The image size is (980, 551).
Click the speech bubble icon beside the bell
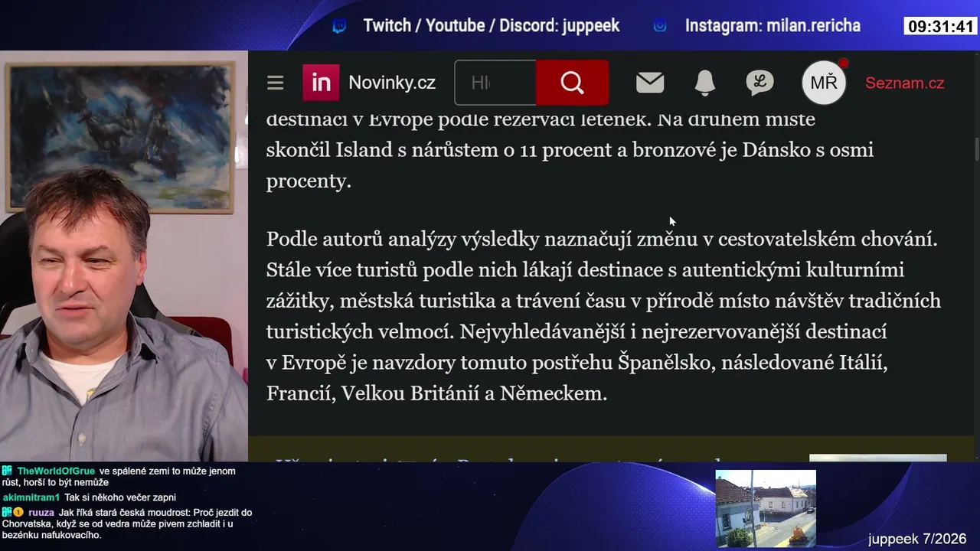pyautogui.click(x=759, y=83)
